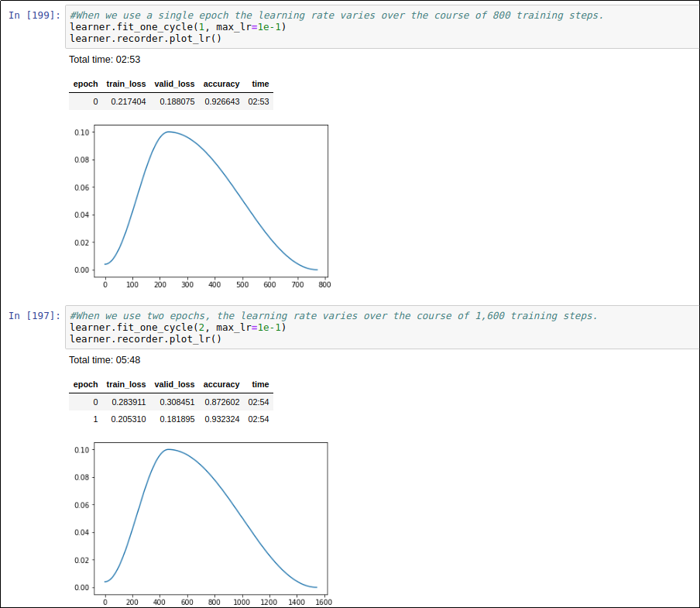The height and width of the screenshot is (608, 700).
Task: Select the plot_lr() line in cell 199
Action: 145,39
